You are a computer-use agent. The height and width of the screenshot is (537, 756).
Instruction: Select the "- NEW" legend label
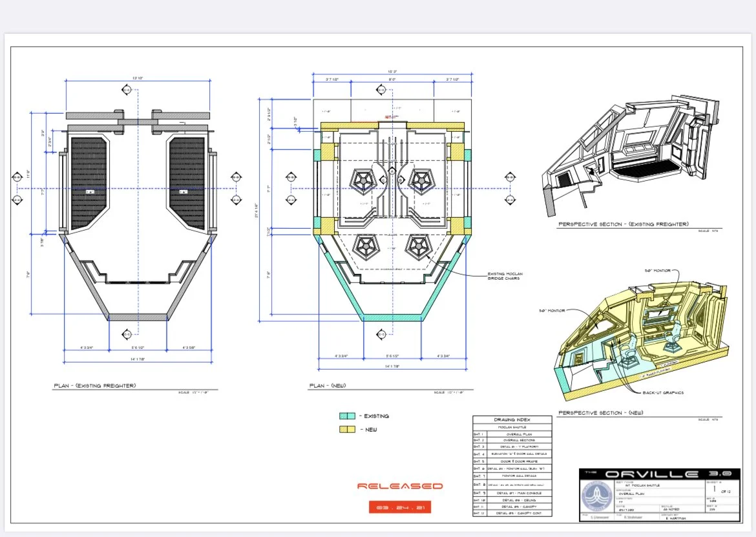pos(369,430)
